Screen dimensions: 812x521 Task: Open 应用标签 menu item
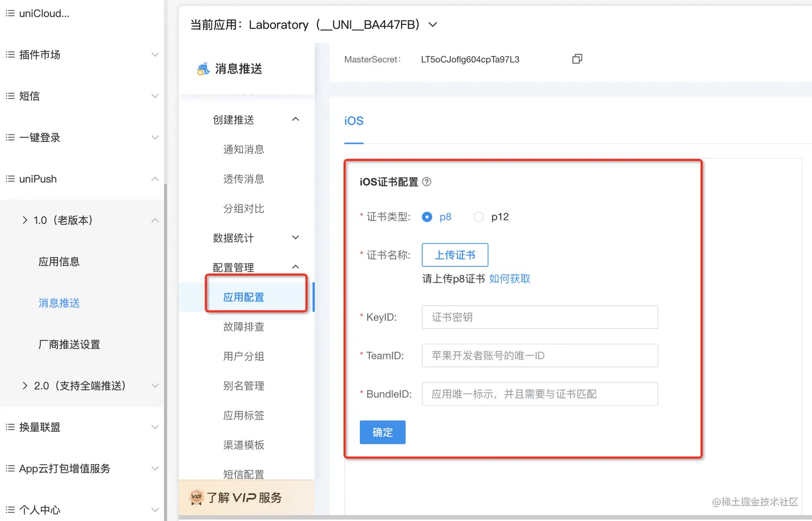(x=244, y=415)
